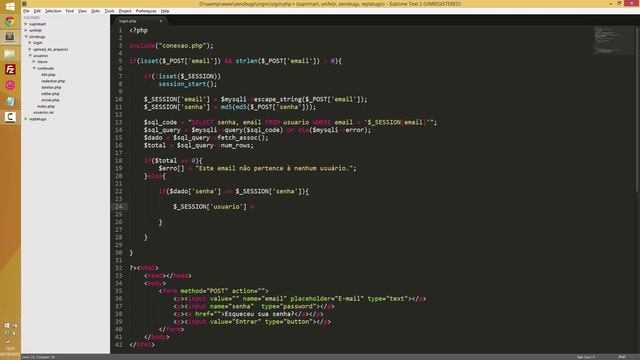Click the pink round taskbar icon
The height and width of the screenshot is (360, 640).
10,85
